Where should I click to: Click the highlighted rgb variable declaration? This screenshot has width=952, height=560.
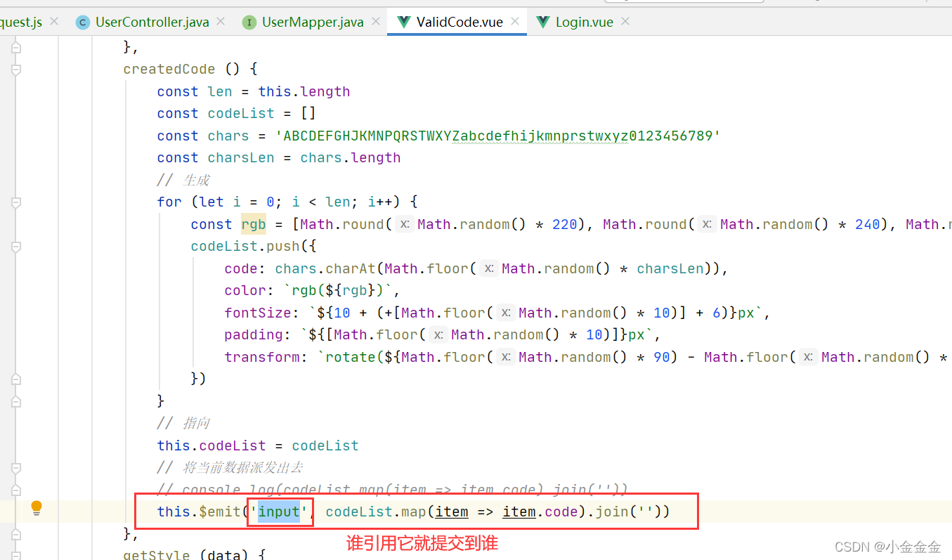(x=254, y=224)
